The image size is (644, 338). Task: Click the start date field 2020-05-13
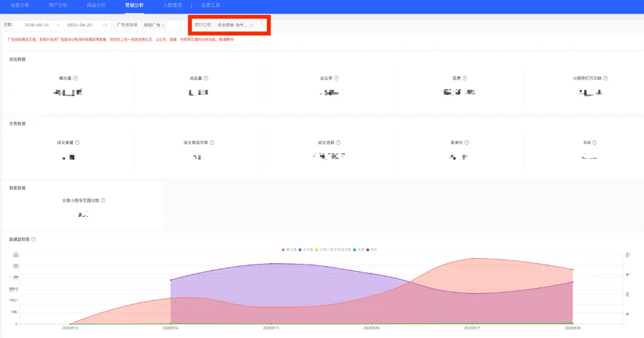coord(36,25)
